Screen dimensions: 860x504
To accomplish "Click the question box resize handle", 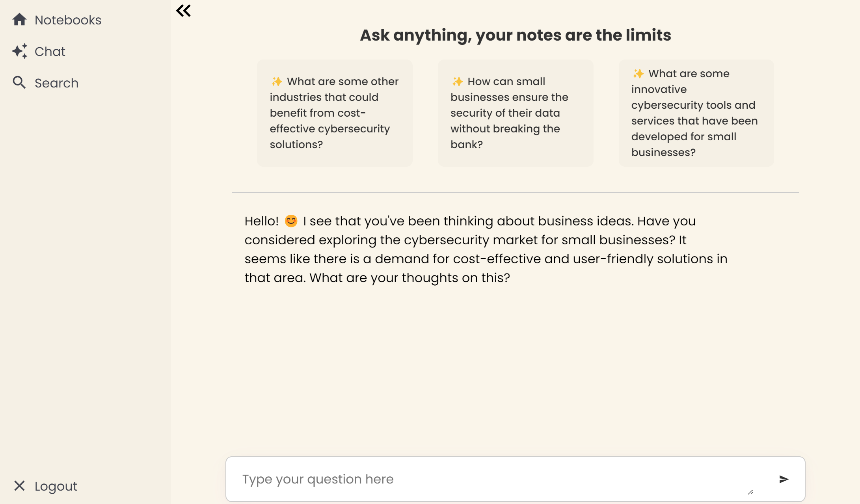I will [750, 492].
